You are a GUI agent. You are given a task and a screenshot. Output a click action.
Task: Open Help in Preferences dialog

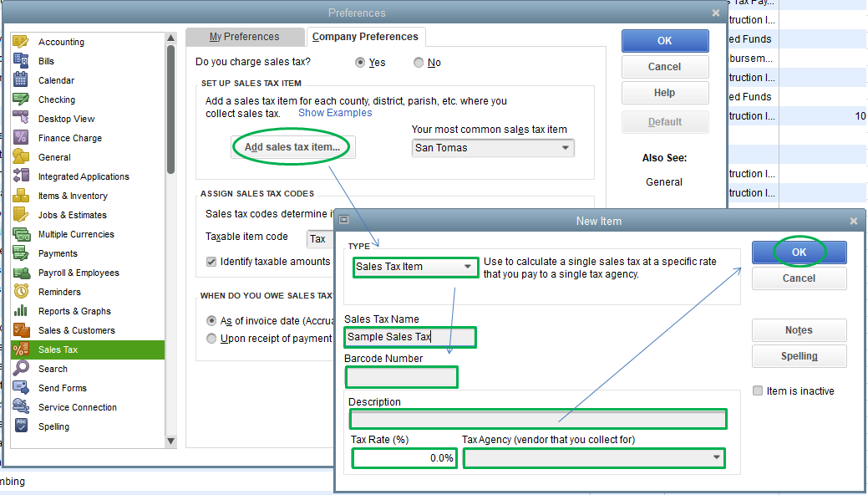tap(665, 93)
